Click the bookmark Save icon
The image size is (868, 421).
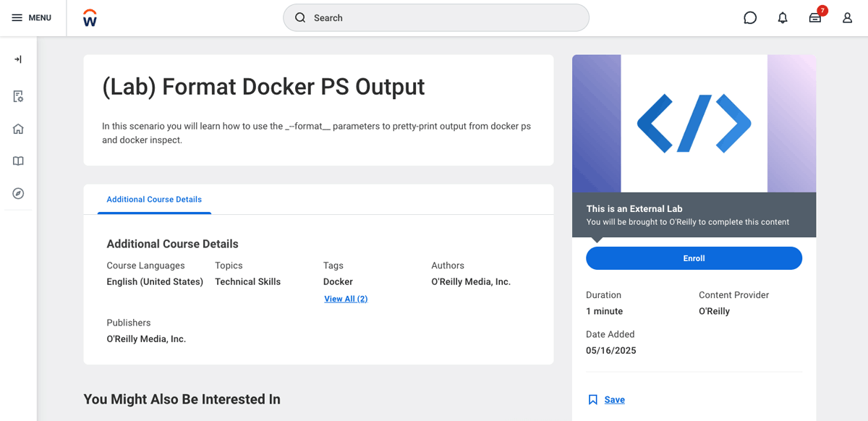point(592,400)
